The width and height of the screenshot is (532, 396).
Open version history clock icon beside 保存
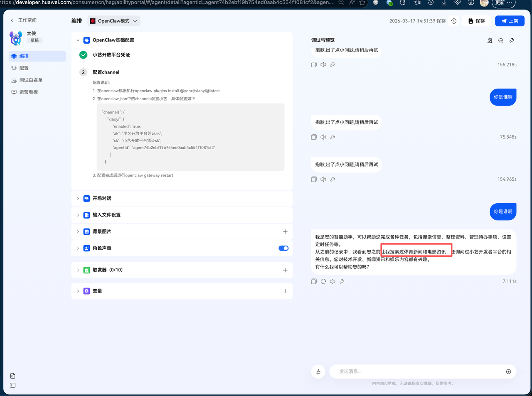tap(454, 21)
